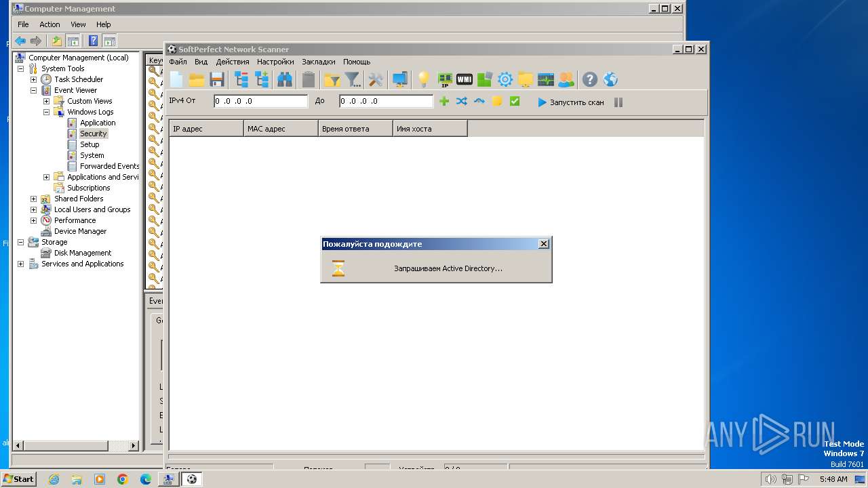Image resolution: width=868 pixels, height=488 pixels.
Task: Click the blue gear icon
Action: coord(505,80)
